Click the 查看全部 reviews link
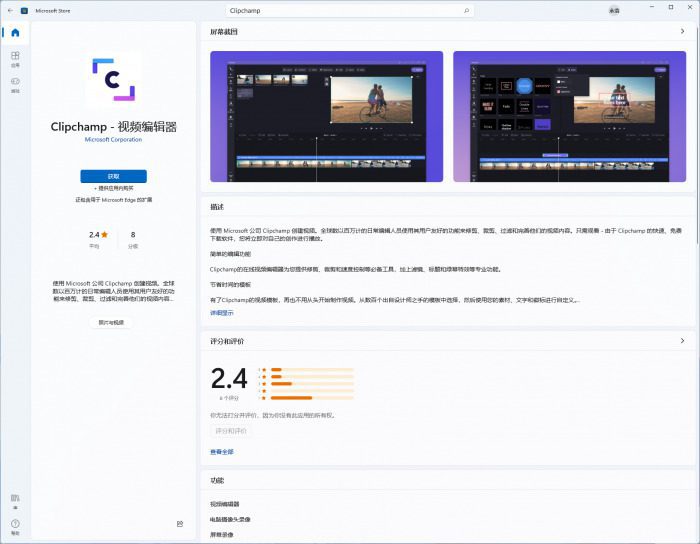Viewport: 700px width, 544px height. click(x=222, y=452)
